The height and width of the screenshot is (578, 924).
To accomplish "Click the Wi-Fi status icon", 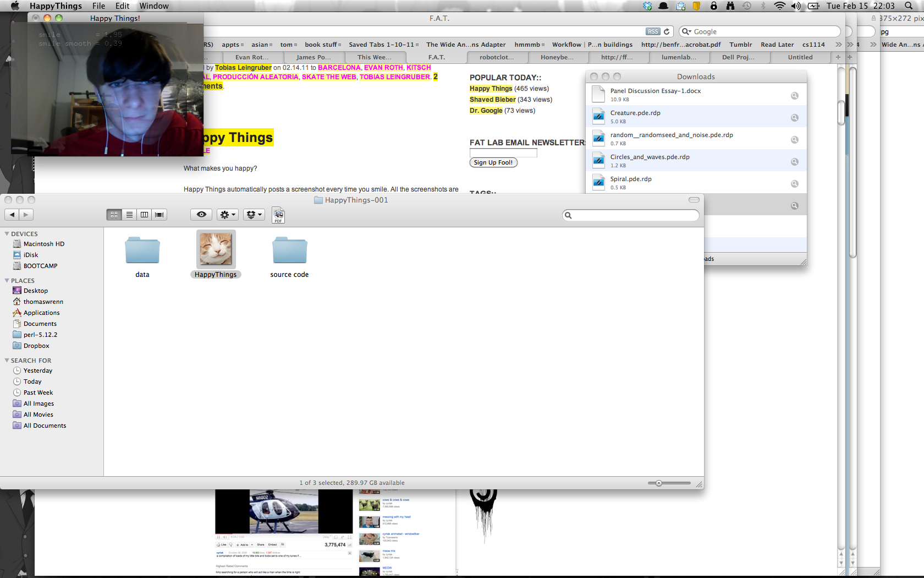I will pyautogui.click(x=779, y=6).
